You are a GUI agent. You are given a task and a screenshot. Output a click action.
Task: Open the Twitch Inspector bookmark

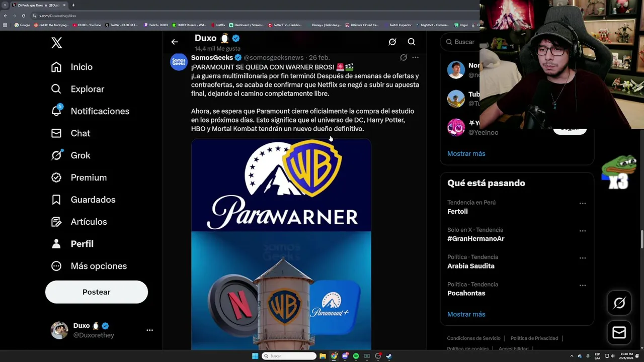point(397,25)
